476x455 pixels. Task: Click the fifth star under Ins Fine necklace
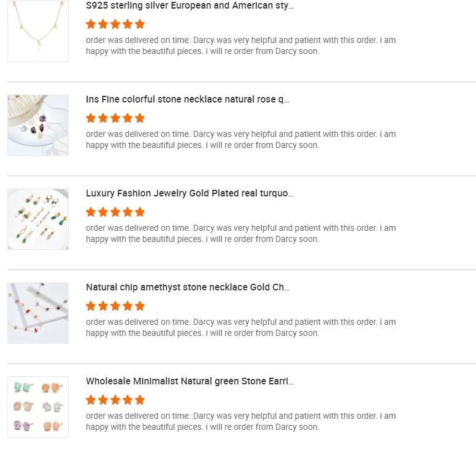click(140, 118)
